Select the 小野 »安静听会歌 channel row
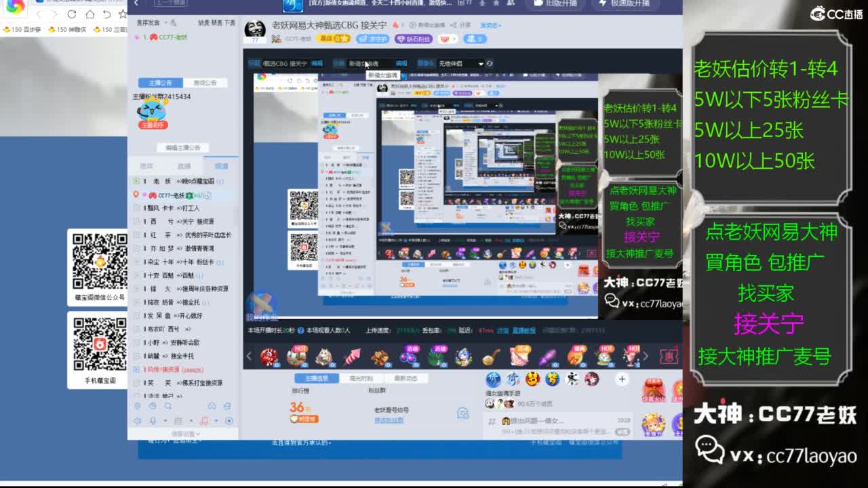 coord(183,342)
